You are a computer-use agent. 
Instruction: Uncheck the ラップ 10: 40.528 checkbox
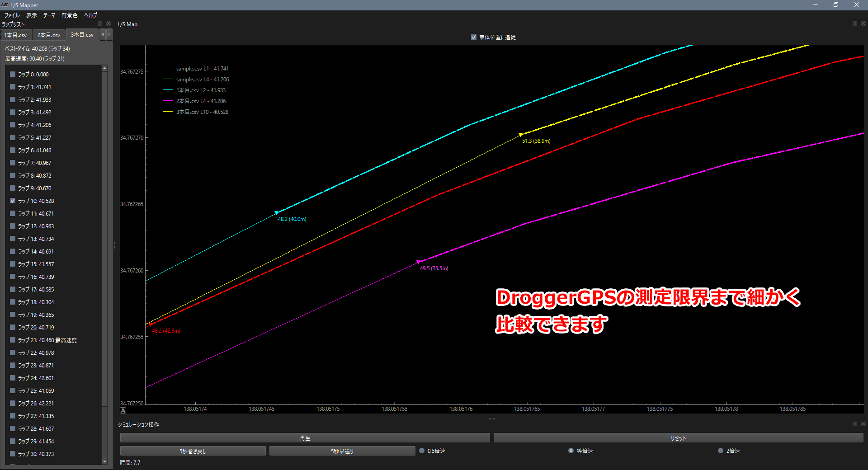[x=13, y=201]
